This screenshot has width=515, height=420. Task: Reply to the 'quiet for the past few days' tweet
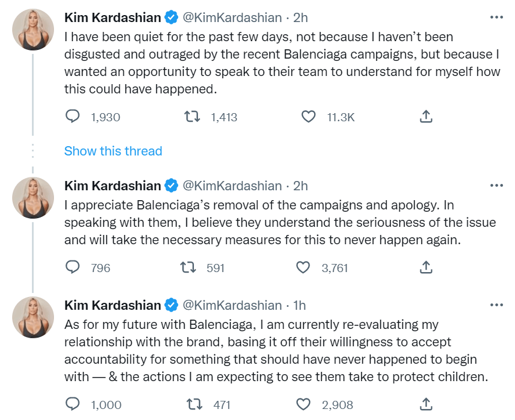pos(73,116)
